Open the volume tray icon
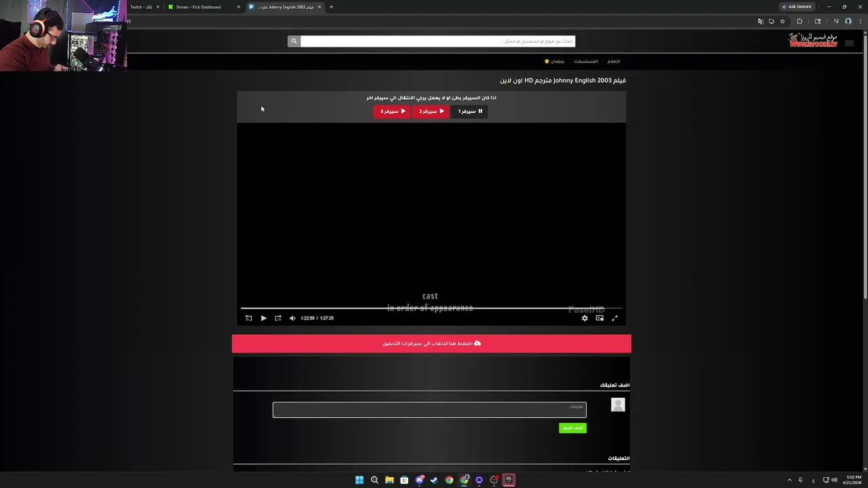The height and width of the screenshot is (488, 868). pos(834,480)
